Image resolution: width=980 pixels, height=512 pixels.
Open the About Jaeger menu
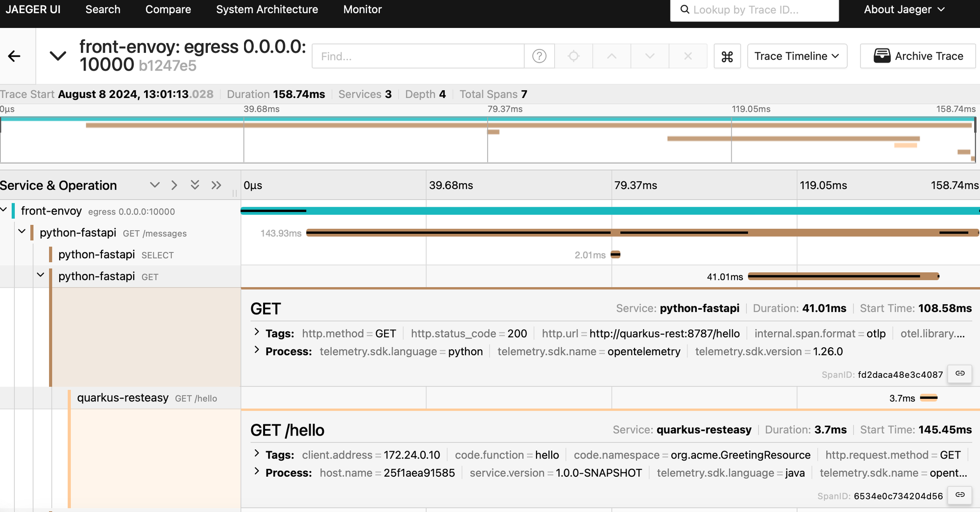[x=904, y=10]
